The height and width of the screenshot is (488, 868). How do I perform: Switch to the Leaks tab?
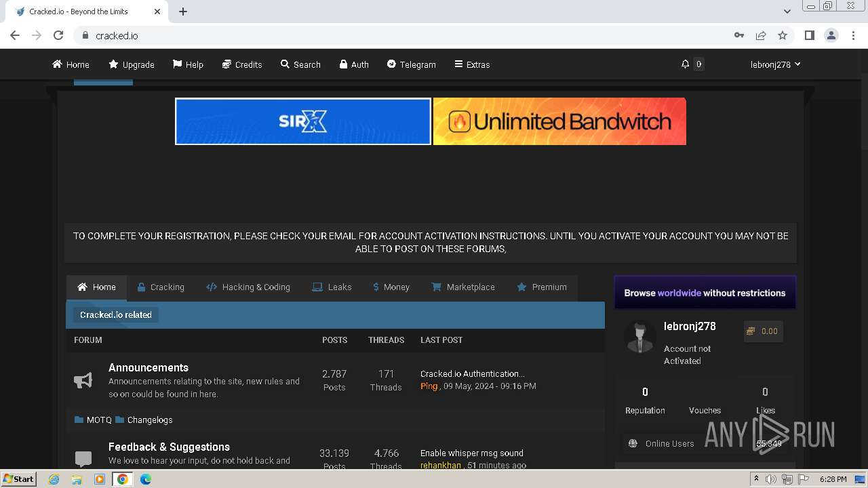tap(332, 287)
